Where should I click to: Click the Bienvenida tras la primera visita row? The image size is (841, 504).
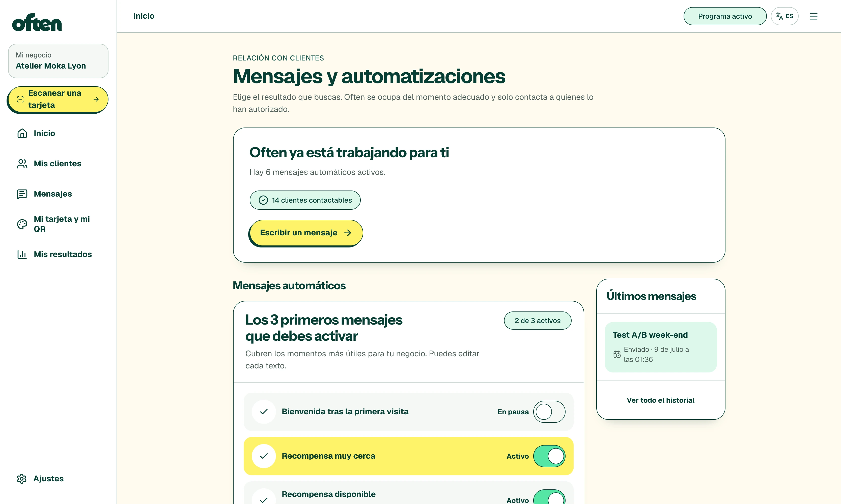tap(408, 412)
